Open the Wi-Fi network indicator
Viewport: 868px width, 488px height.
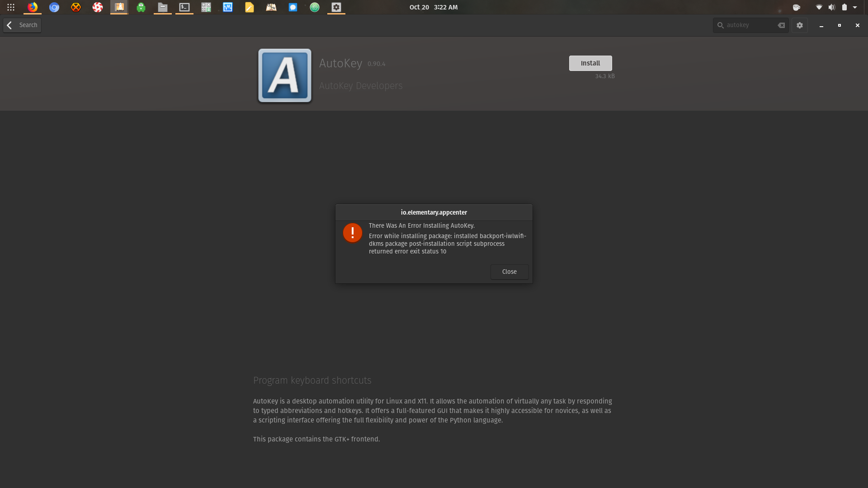point(819,7)
